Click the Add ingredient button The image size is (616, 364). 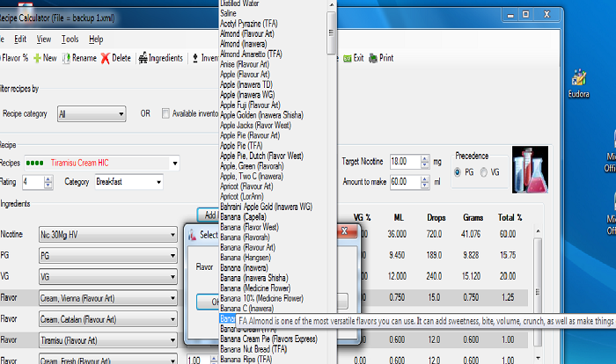(209, 215)
